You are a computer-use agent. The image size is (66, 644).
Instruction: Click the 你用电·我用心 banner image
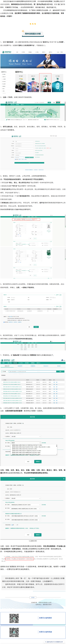point(33,62)
